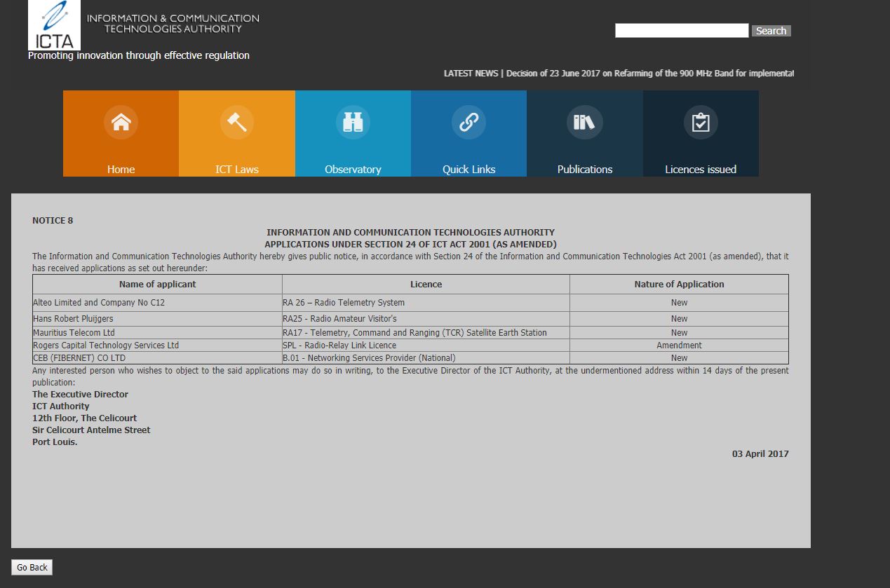This screenshot has width=890, height=588.
Task: Click the Search button
Action: pos(771,31)
